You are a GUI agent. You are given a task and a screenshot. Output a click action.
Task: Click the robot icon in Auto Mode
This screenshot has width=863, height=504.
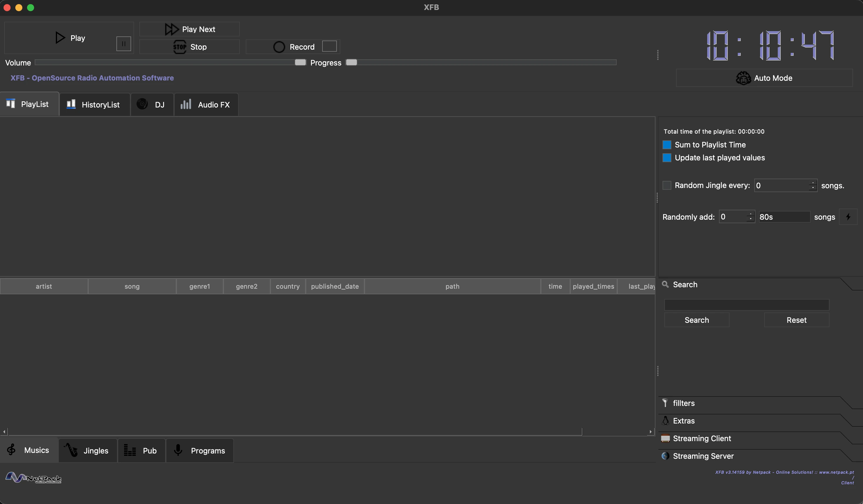coord(743,78)
